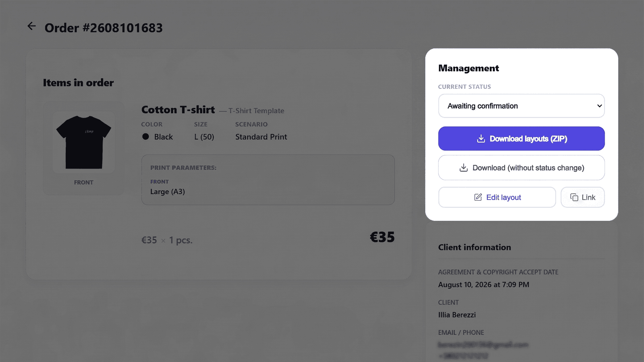This screenshot has width=644, height=362.
Task: Click the Print Parameters box
Action: 268,180
